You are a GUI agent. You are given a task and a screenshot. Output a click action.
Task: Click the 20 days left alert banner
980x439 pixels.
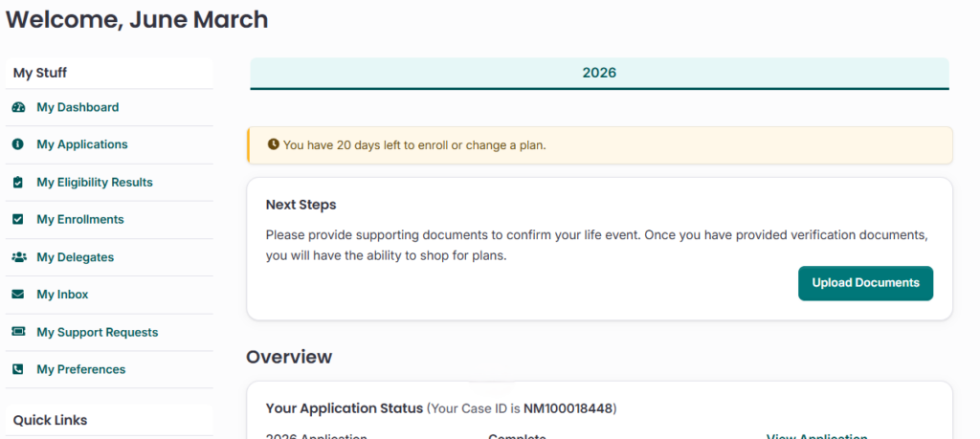pos(599,144)
